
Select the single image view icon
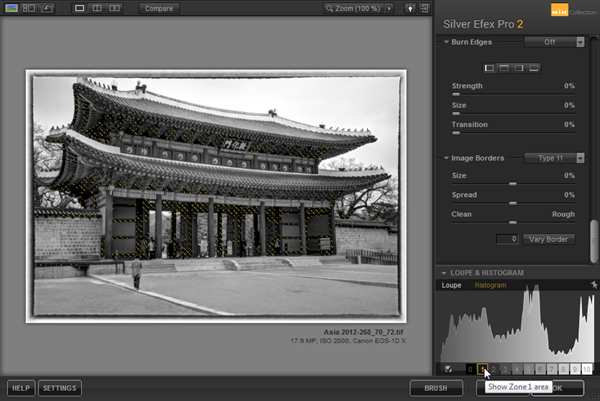80,8
